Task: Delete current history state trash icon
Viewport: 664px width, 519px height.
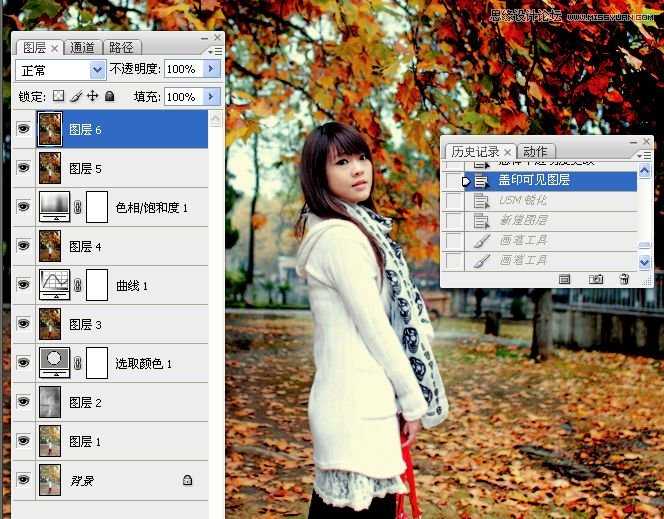Action: click(x=625, y=279)
